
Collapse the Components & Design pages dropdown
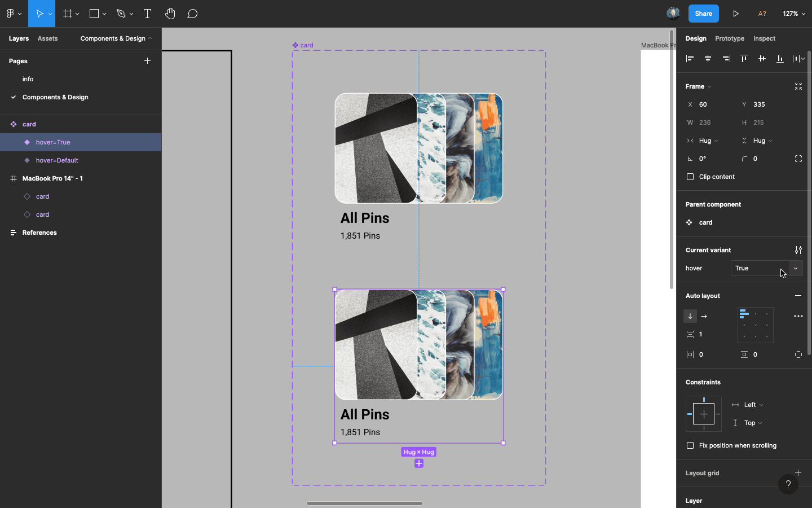point(116,38)
